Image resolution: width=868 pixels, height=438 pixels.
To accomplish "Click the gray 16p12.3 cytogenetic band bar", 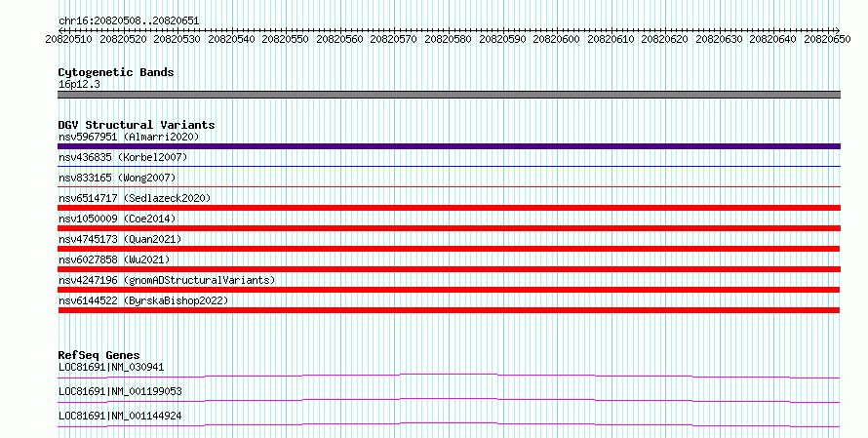I will coord(449,95).
